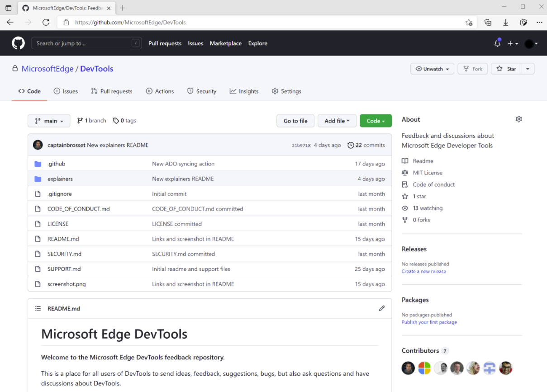Switch to the Issues tab
Image resolution: width=547 pixels, height=392 pixels.
point(66,91)
